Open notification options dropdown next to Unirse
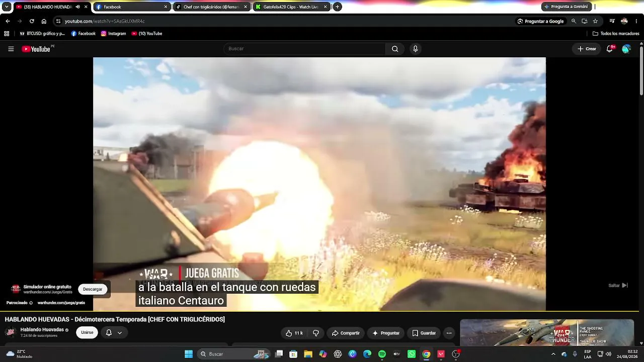Image resolution: width=644 pixels, height=362 pixels. tap(114, 333)
